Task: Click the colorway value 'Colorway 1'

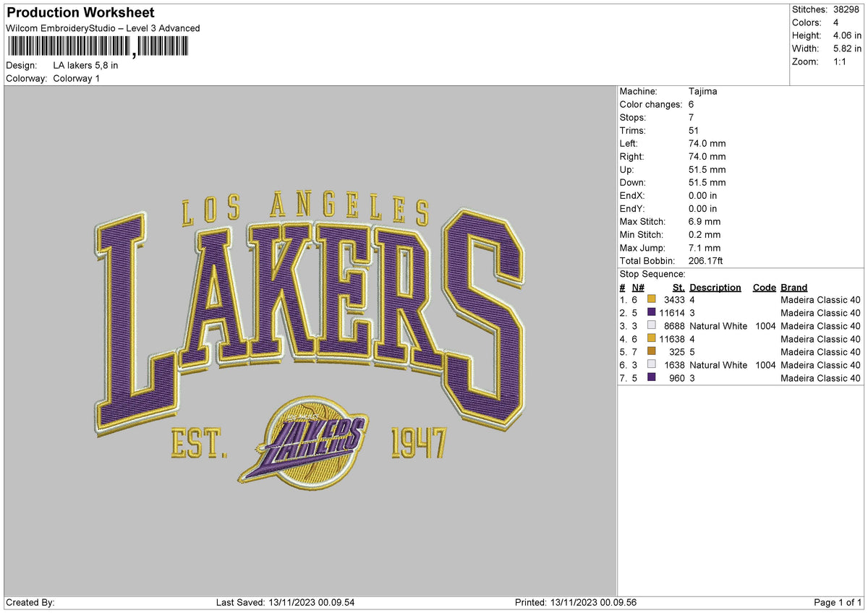Action: [x=77, y=78]
